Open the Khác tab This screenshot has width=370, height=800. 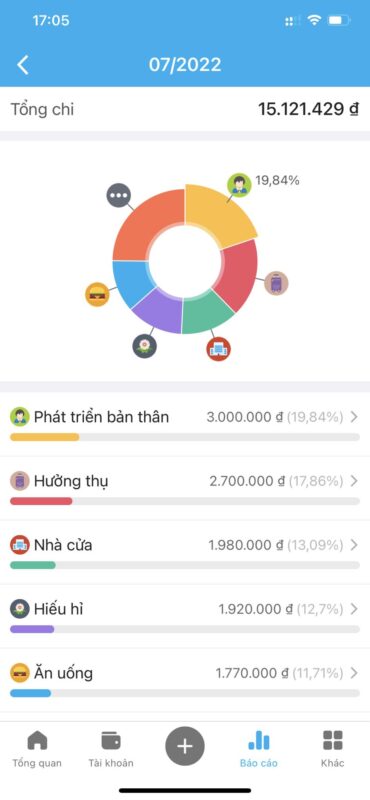pos(333,749)
